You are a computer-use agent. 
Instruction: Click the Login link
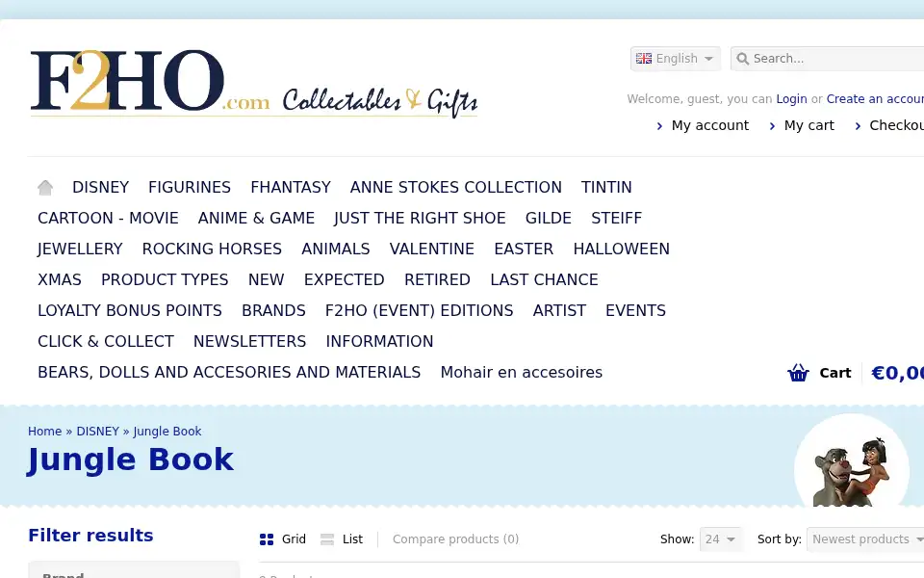click(x=791, y=99)
